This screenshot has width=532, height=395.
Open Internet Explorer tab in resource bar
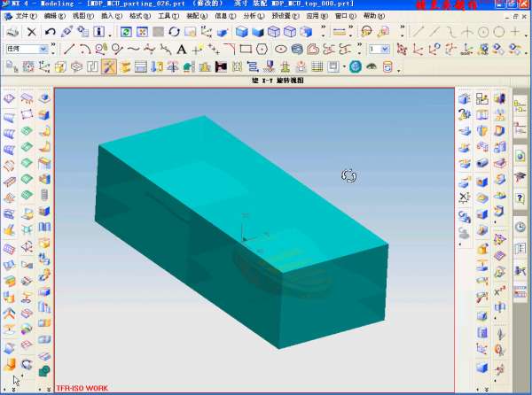(x=520, y=156)
